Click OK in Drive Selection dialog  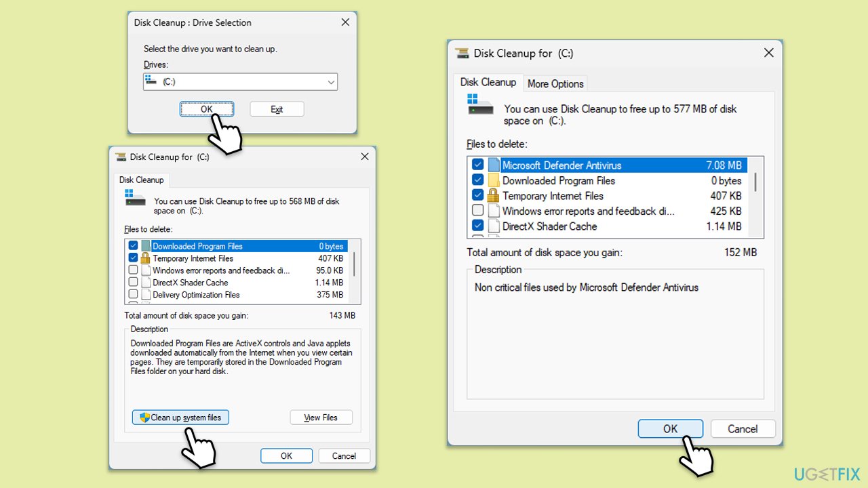pyautogui.click(x=207, y=109)
